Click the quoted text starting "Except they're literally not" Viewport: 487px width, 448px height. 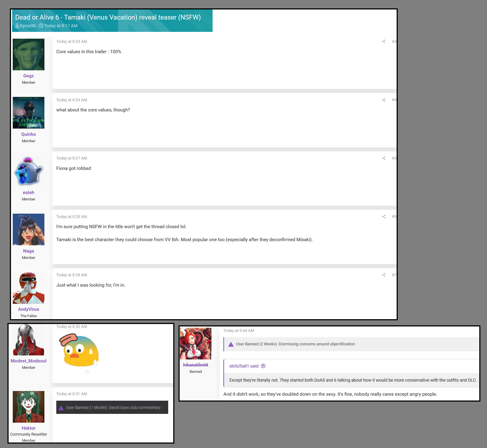pos(353,380)
